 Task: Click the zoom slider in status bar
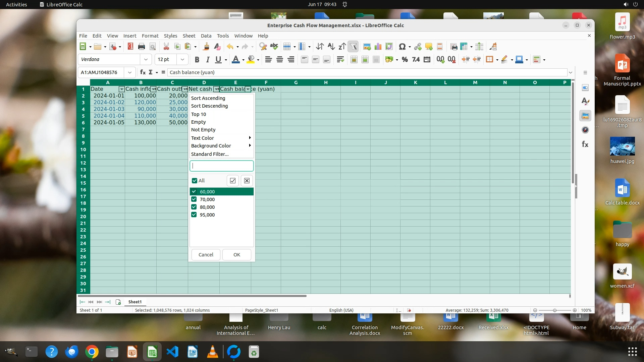(x=554, y=310)
